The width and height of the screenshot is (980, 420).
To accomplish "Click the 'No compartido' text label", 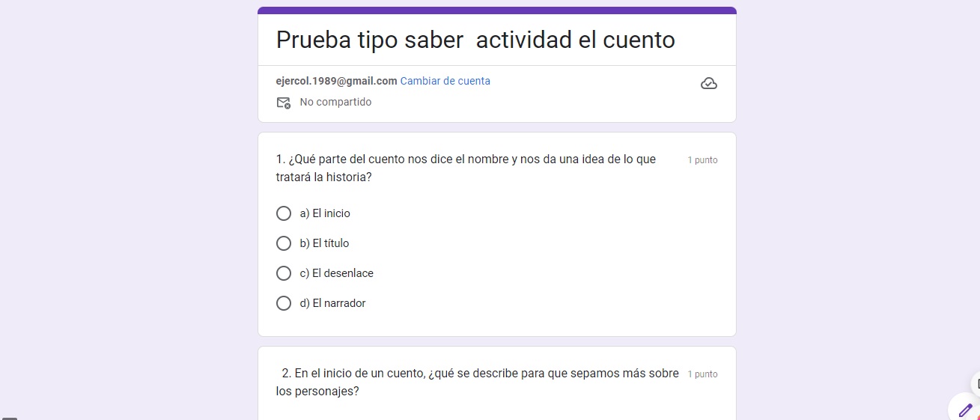I will pos(335,102).
